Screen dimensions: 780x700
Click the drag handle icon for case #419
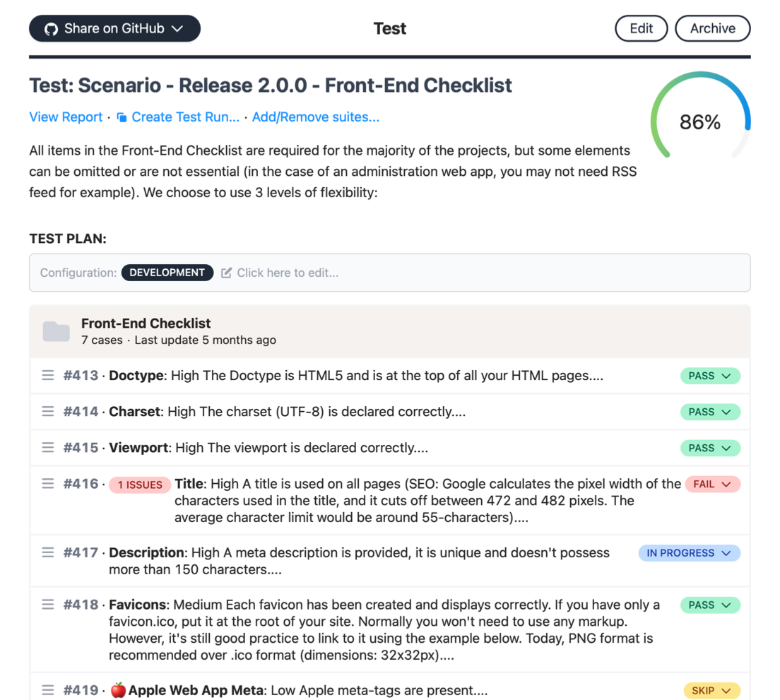[48, 690]
